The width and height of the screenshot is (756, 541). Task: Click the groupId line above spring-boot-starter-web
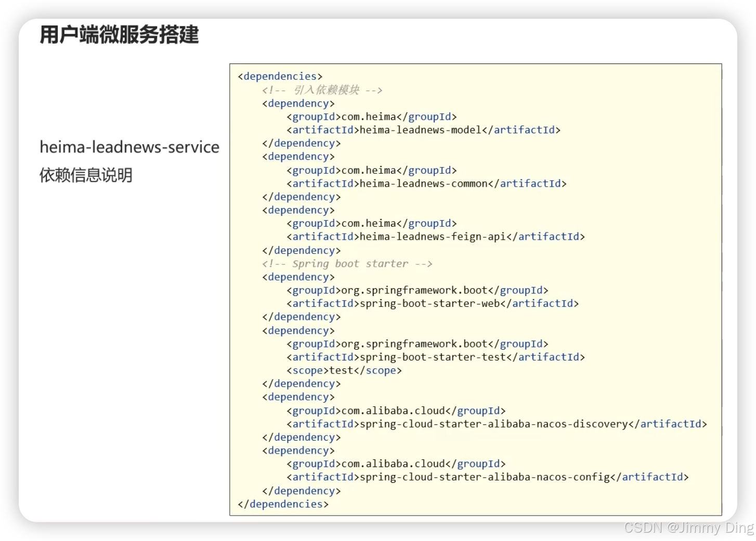(418, 290)
